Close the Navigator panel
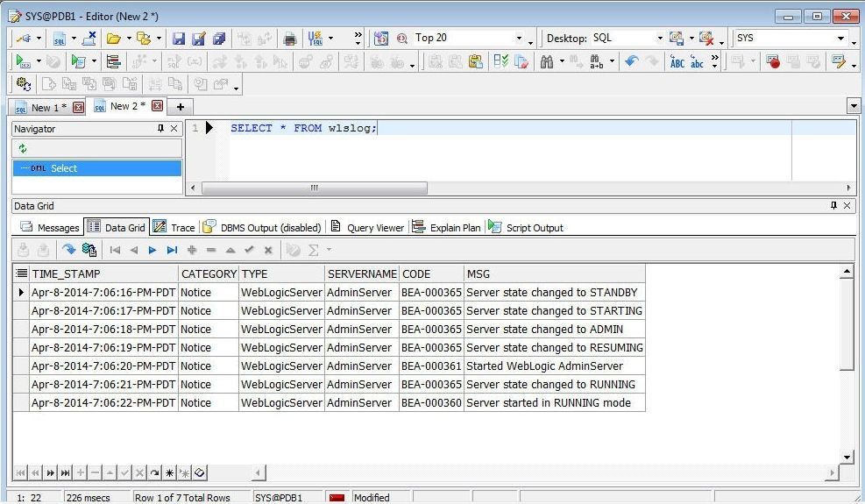865x504 pixels. coord(174,128)
